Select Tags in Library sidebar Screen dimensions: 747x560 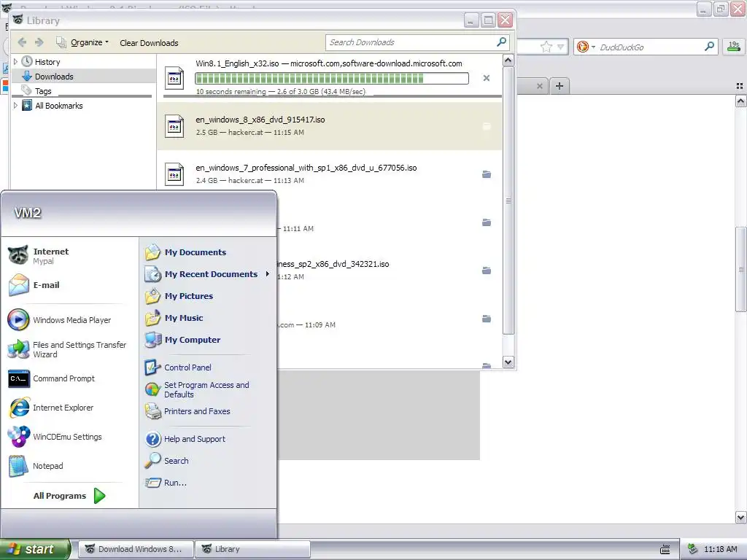43,91
